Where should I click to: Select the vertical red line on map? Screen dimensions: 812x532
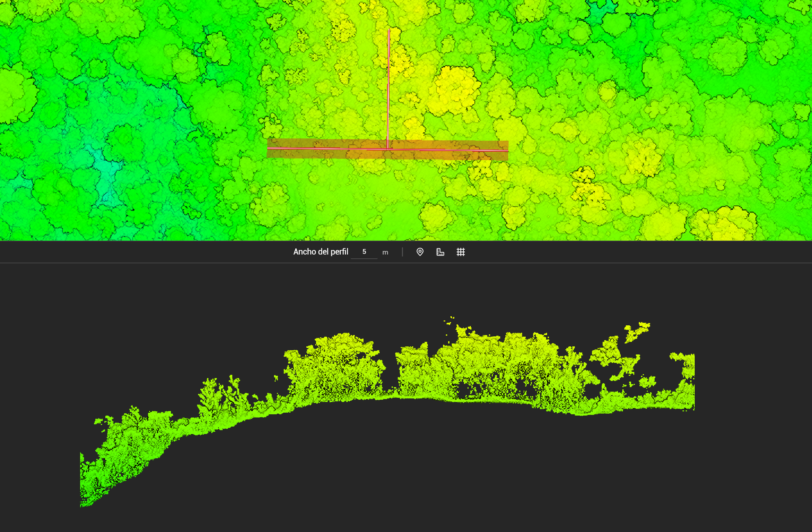pos(388,89)
